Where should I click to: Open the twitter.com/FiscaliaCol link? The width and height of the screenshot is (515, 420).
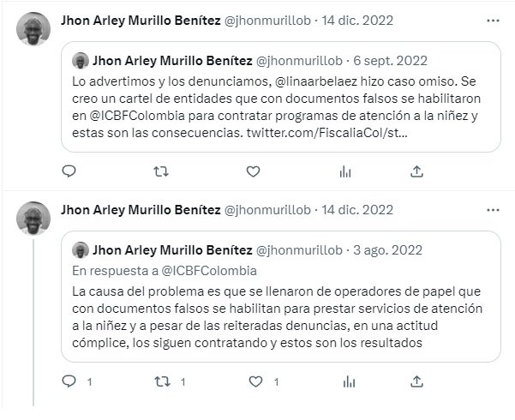pos(327,134)
